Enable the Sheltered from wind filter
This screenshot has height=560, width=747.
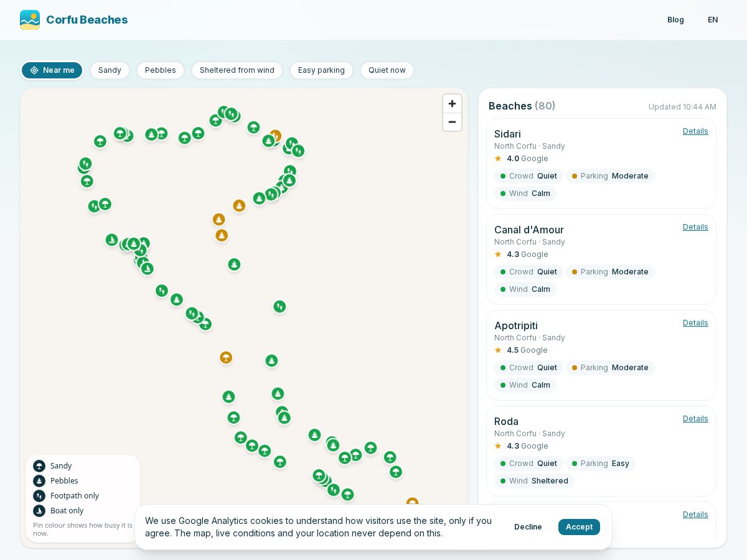click(237, 70)
